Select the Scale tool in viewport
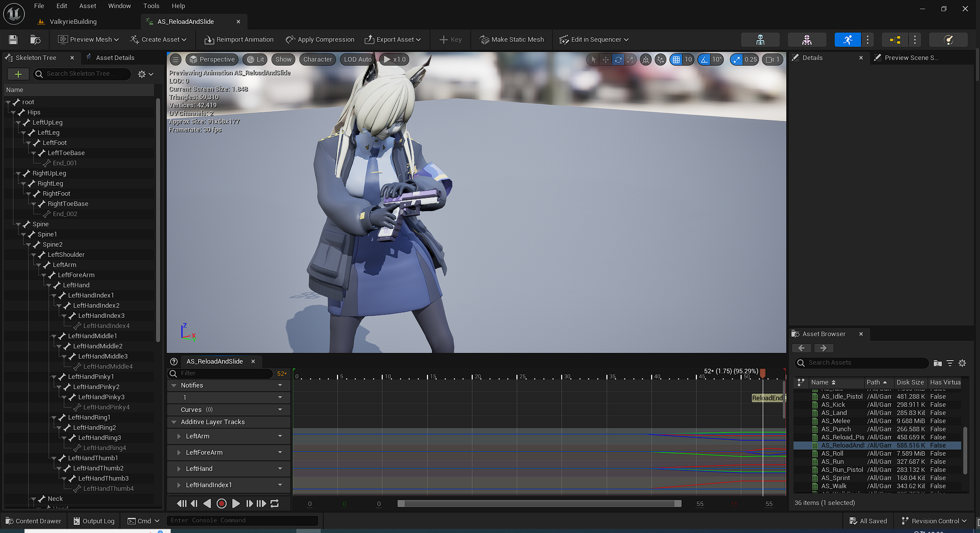 tap(630, 60)
